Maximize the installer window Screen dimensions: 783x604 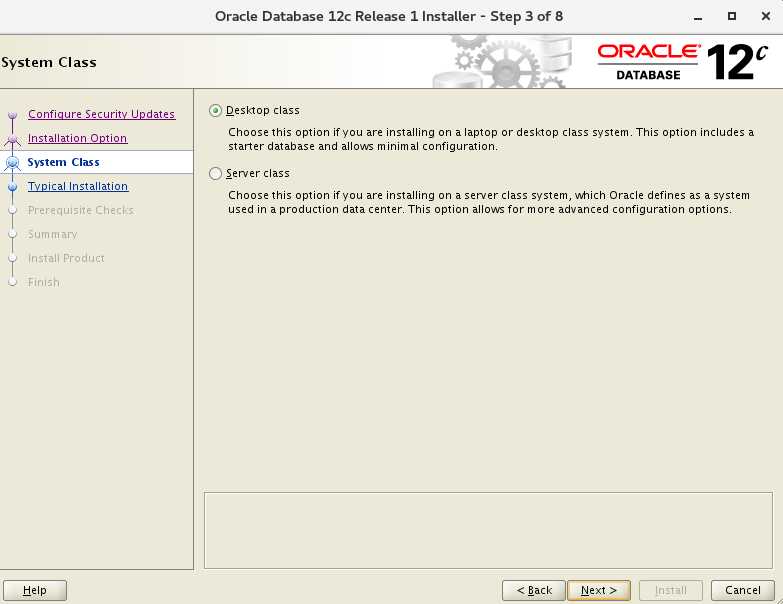click(732, 16)
